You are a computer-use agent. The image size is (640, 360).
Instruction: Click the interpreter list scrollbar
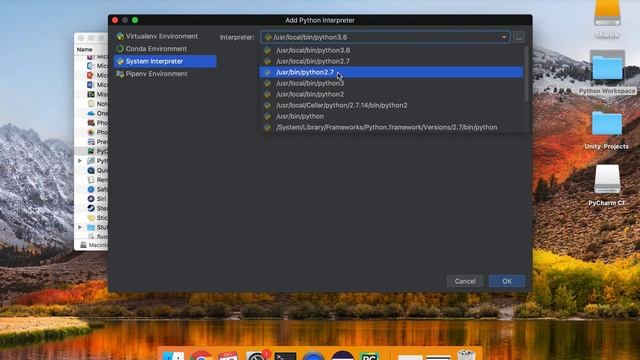(526, 73)
